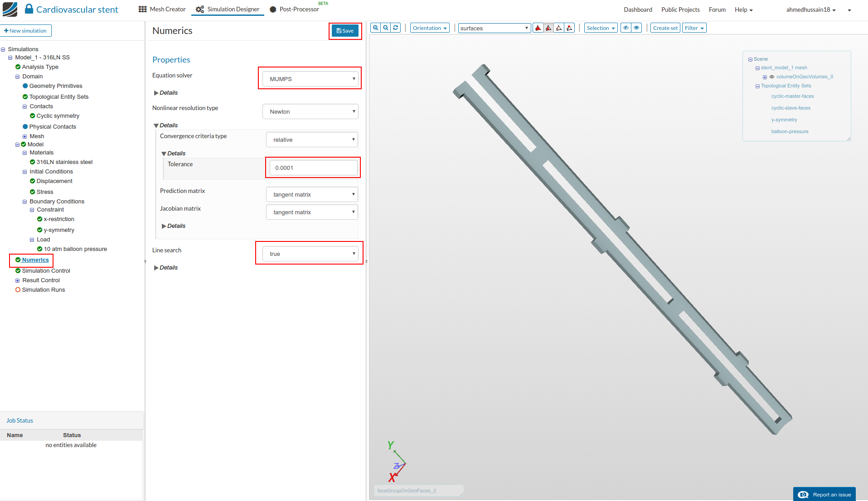Switch to the Mesh Creator tab
Screen dimensions: 868x501
[x=162, y=10]
